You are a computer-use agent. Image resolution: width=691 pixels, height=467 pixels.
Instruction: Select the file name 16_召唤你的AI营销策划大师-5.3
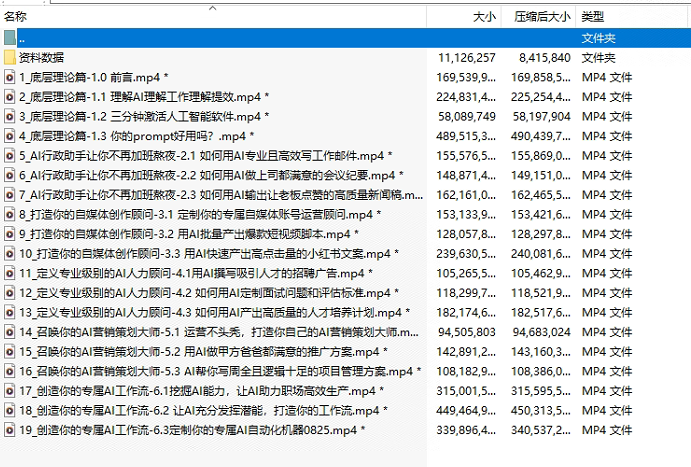coord(200,371)
